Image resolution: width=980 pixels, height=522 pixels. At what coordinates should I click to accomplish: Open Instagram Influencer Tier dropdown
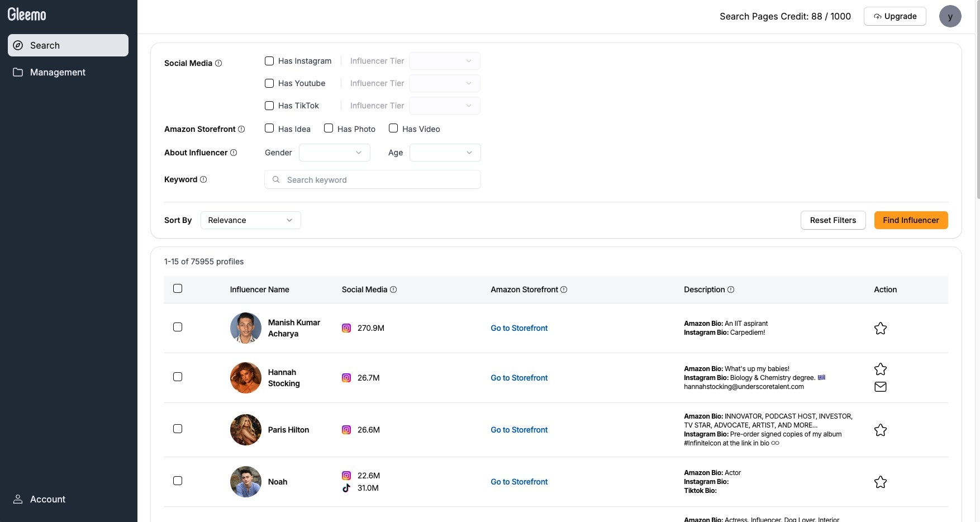tap(445, 61)
